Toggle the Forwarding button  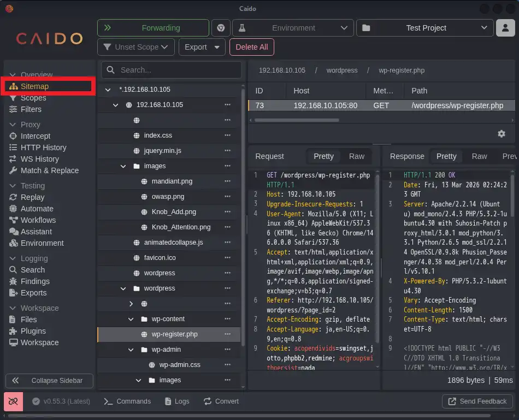[x=153, y=28]
